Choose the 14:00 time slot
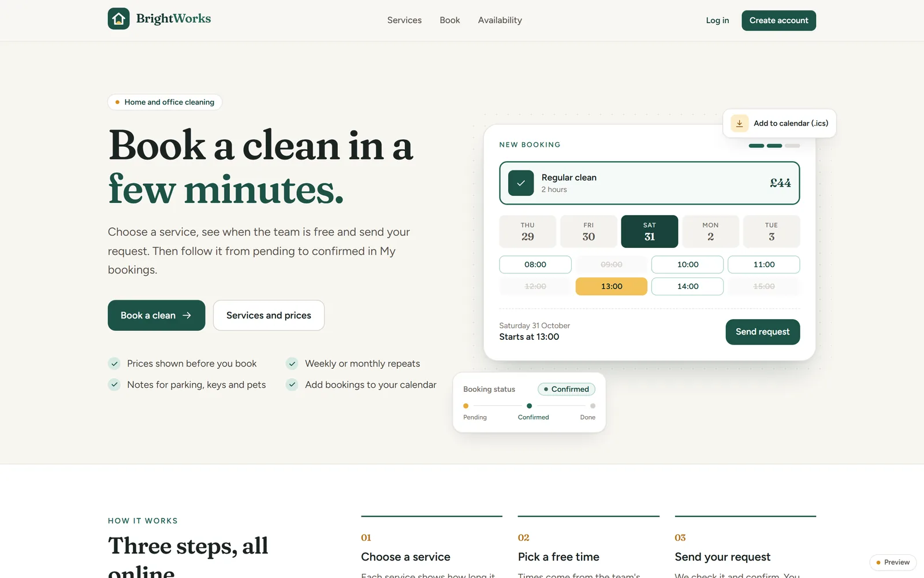The width and height of the screenshot is (924, 578). [x=688, y=287]
